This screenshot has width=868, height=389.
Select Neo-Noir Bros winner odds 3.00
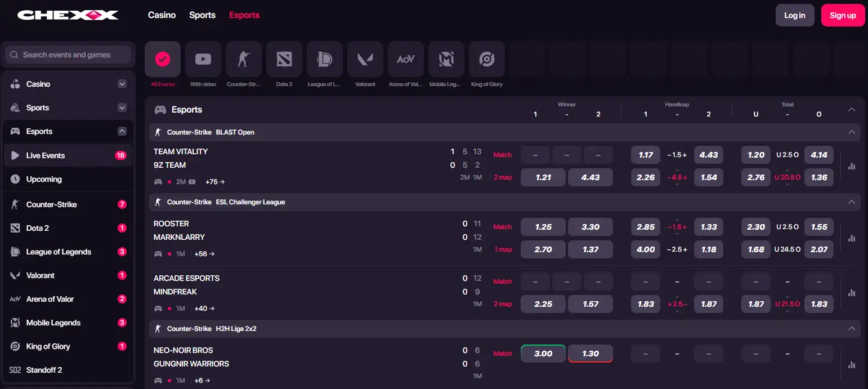[543, 354]
